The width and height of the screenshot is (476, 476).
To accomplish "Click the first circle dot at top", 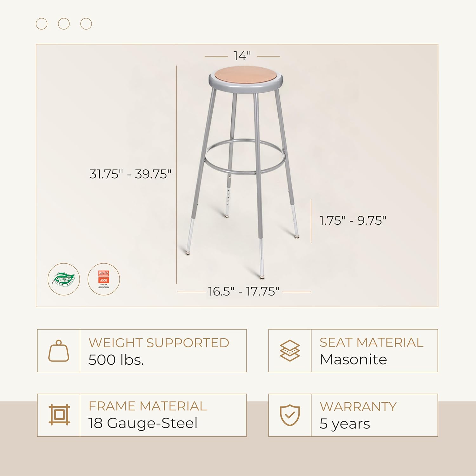I will point(42,24).
